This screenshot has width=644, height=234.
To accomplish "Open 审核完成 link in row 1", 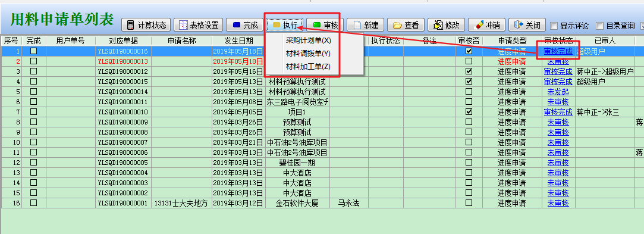I will [558, 51].
